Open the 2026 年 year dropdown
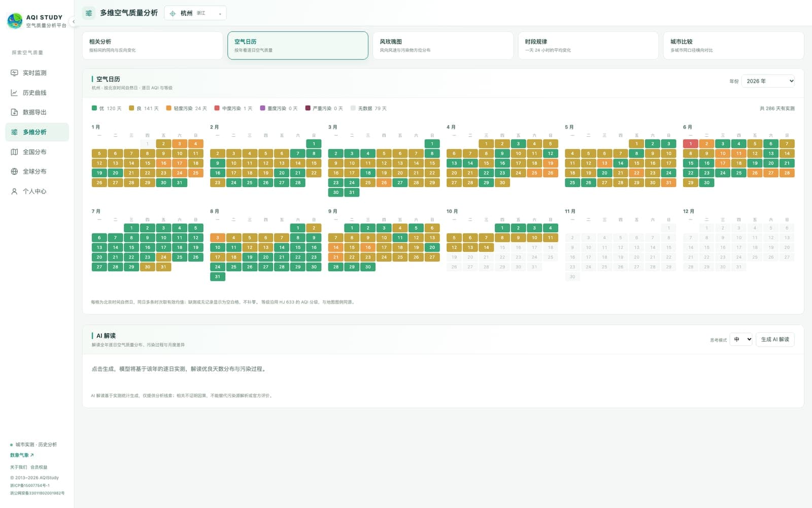This screenshot has width=812, height=508. [x=768, y=81]
